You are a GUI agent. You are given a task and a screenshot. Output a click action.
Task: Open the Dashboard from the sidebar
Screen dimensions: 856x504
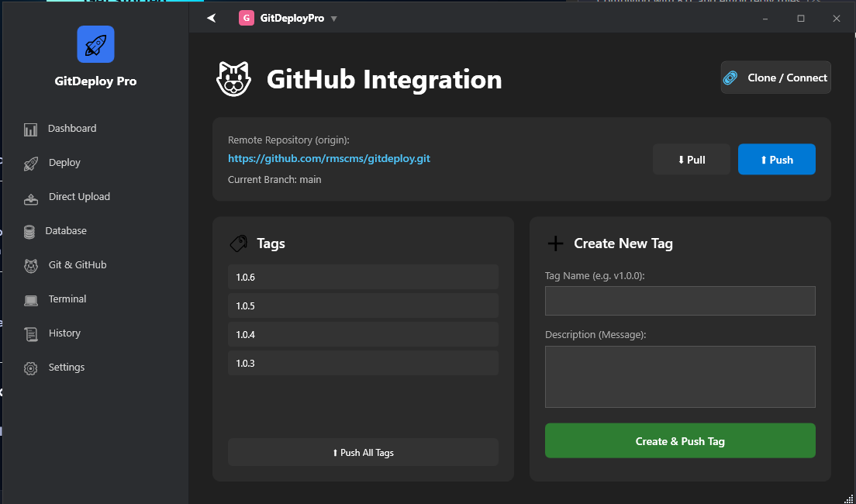(72, 128)
